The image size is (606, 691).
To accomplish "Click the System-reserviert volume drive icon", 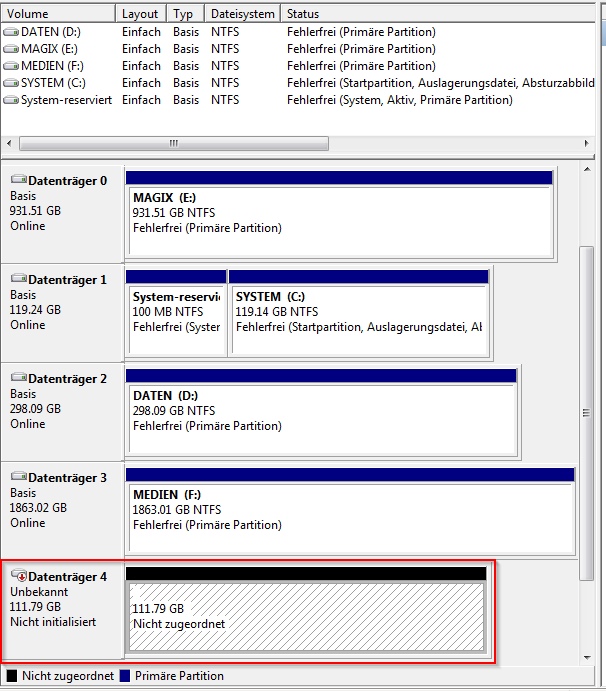I will coord(11,100).
